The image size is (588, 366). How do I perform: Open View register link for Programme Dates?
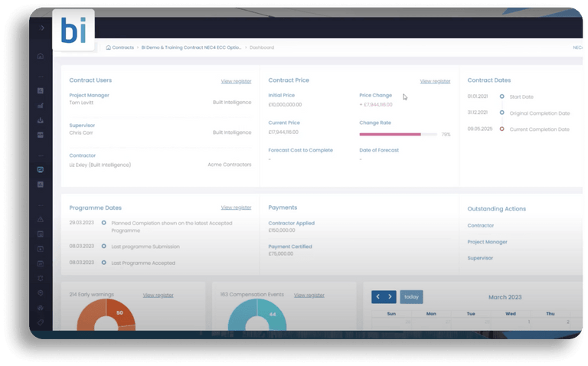click(237, 208)
